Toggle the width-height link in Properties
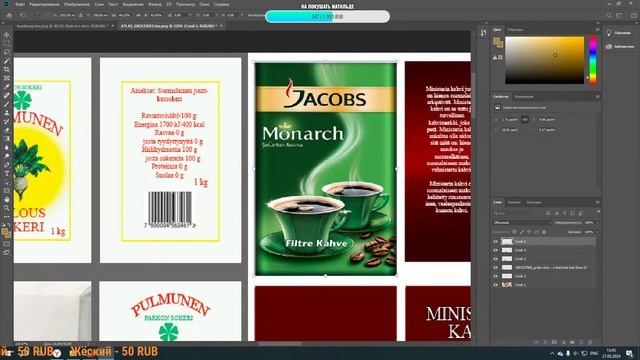640x360 pixels. (525, 120)
